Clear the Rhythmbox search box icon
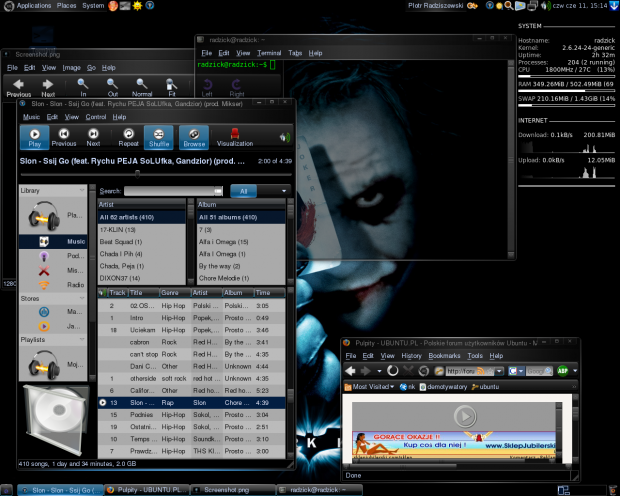 pyautogui.click(x=218, y=191)
